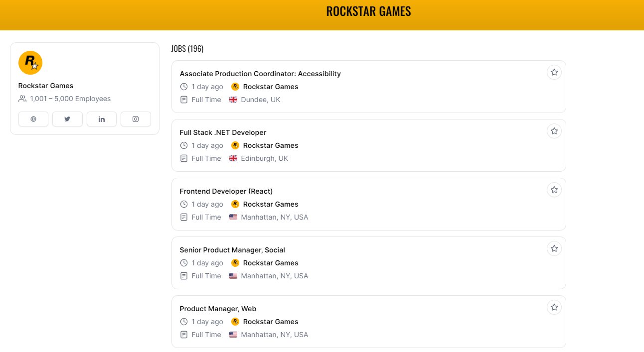Bookmark the Frontend Developer (React) job
Image resolution: width=644 pixels, height=352 pixels.
(554, 190)
